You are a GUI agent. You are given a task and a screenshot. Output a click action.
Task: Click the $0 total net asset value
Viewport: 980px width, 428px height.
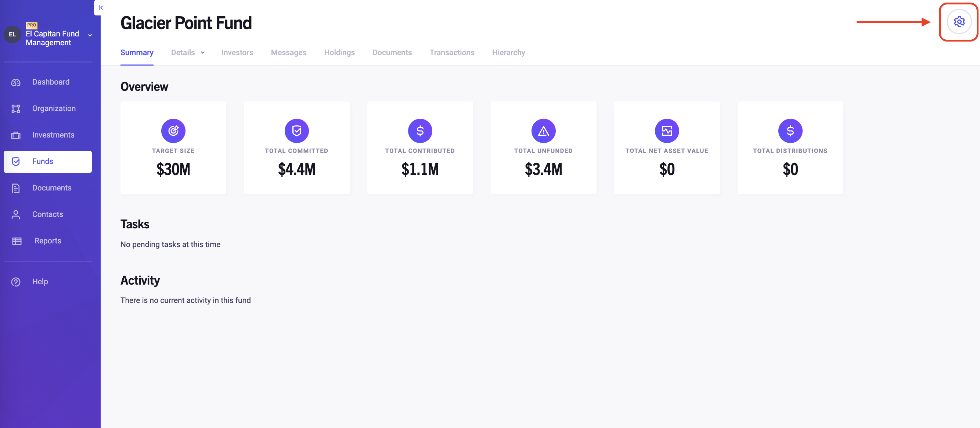click(667, 169)
